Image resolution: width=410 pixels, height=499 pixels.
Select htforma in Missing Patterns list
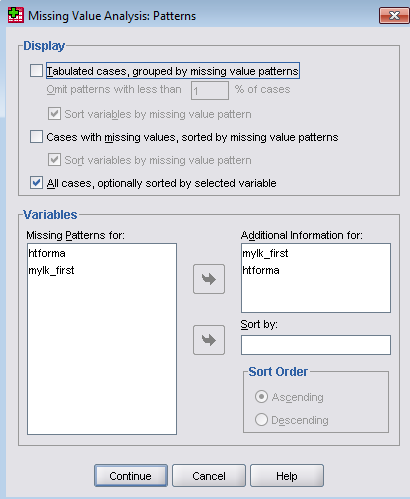coord(47,253)
